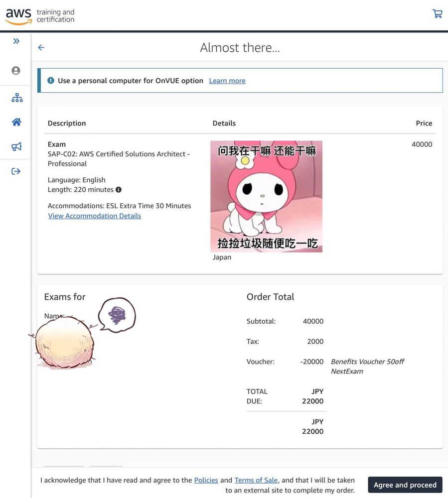Click the AWS training and certification logo
Screen dimensions: 448x498
40,16
